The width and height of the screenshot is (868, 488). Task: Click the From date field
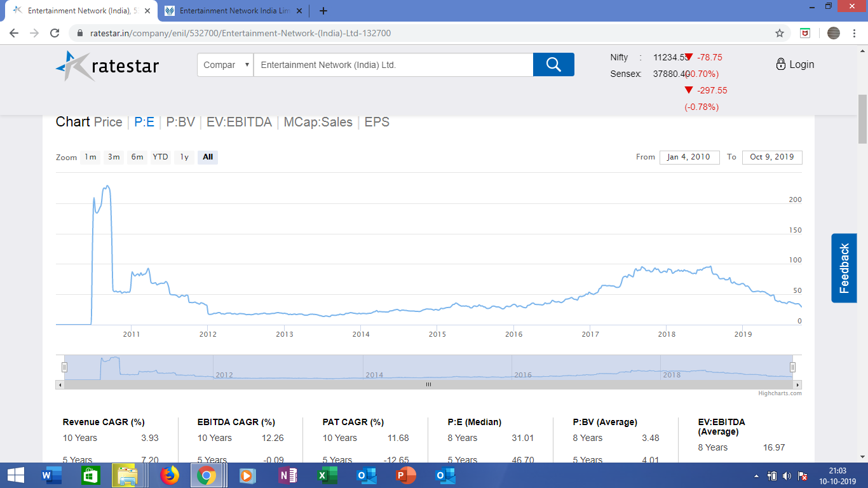(689, 157)
